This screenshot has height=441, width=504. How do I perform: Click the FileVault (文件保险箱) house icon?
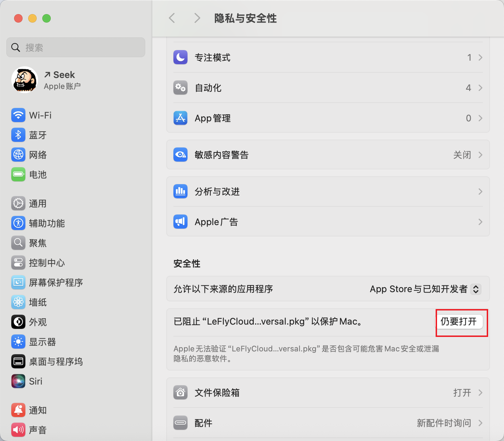click(x=180, y=392)
